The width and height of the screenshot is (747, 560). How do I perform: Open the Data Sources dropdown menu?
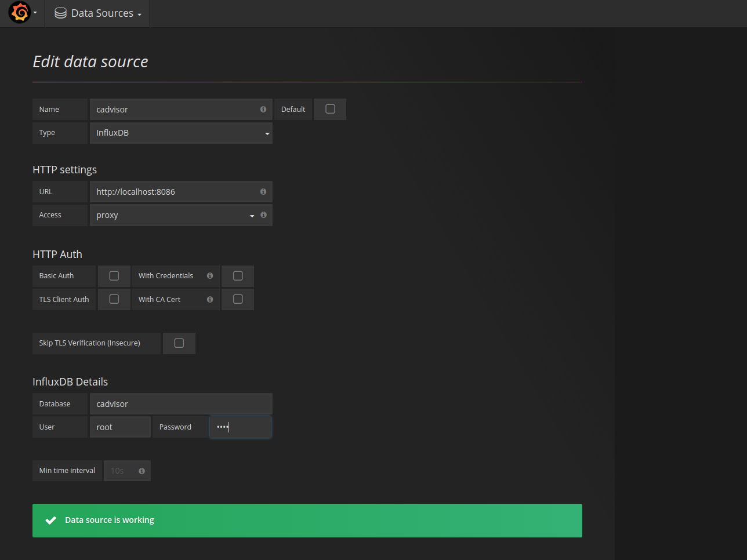pyautogui.click(x=97, y=13)
